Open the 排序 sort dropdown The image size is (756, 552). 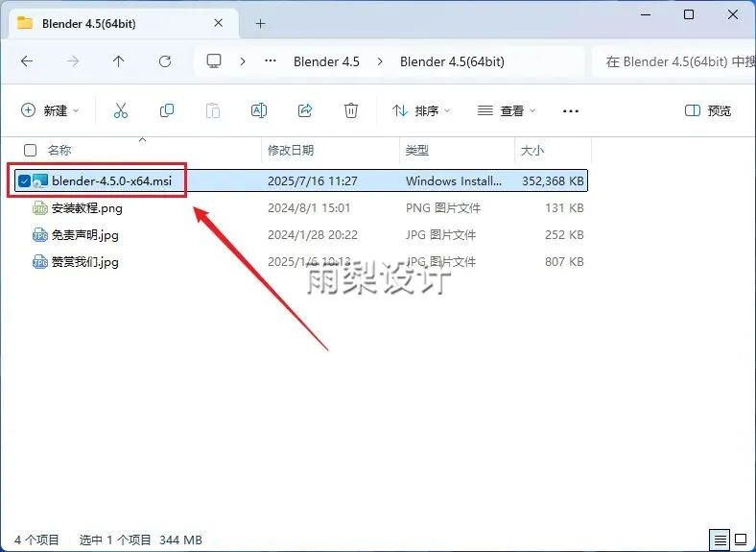421,111
